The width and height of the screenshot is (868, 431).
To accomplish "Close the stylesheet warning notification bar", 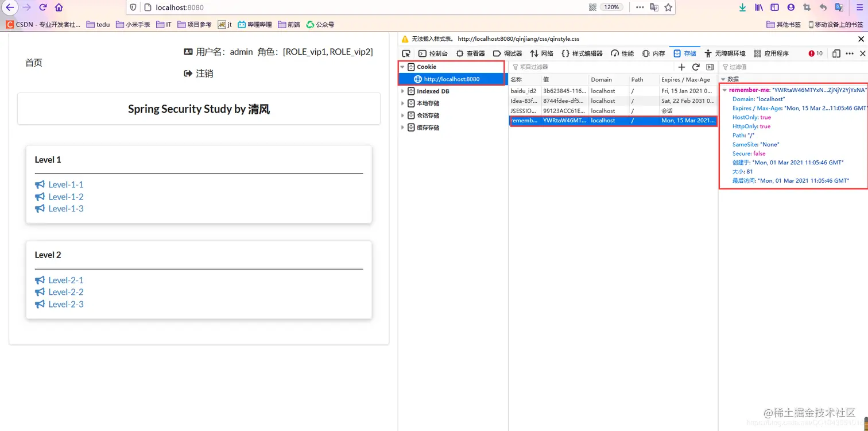I will [861, 39].
